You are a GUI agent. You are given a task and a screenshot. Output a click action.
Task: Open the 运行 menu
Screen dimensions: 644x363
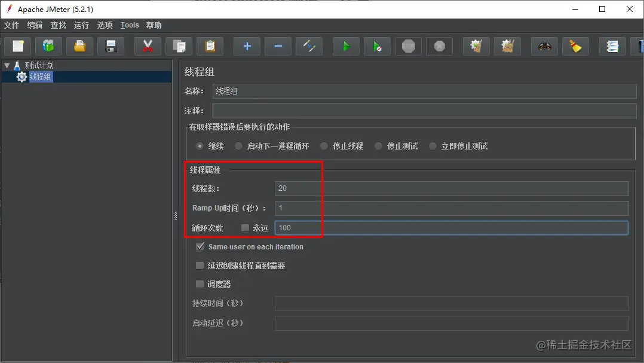(x=81, y=25)
